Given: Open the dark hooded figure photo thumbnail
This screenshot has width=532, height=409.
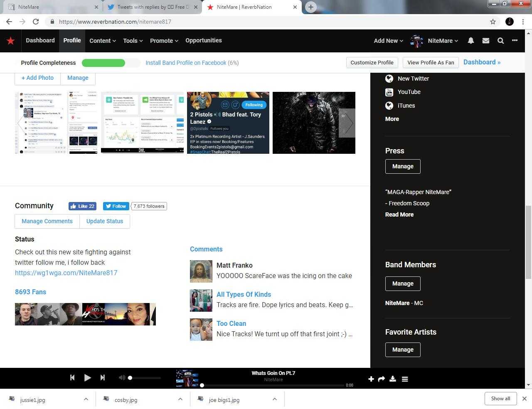Looking at the screenshot, I should [x=314, y=123].
